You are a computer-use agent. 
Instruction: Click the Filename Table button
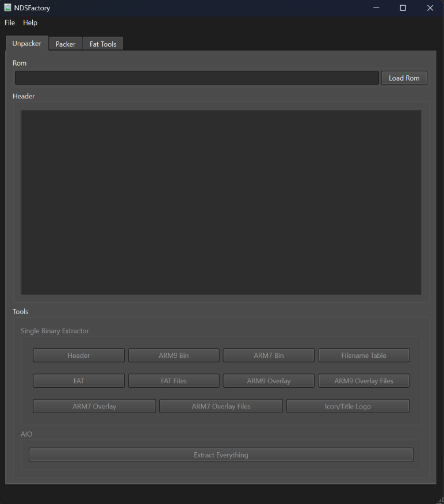363,356
